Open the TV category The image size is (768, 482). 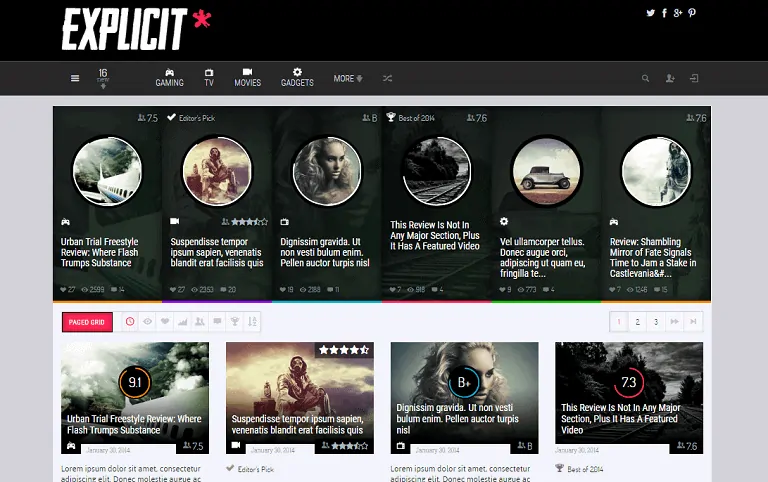coord(209,78)
